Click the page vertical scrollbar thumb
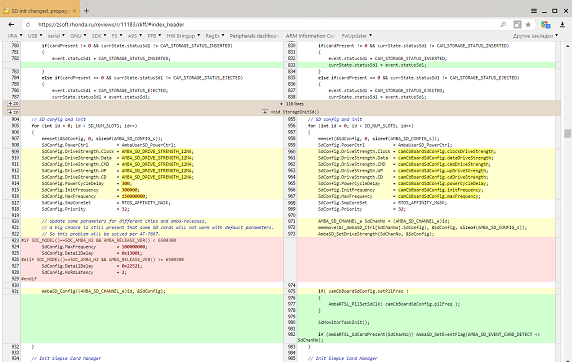The width and height of the screenshot is (572, 362). (x=567, y=133)
